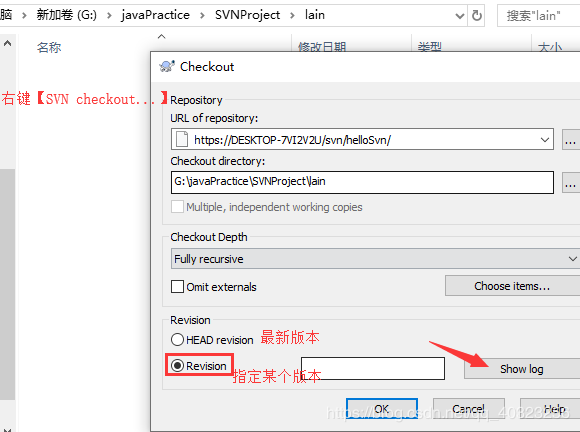Browse for checkout directory with ellipsis button

tap(570, 182)
